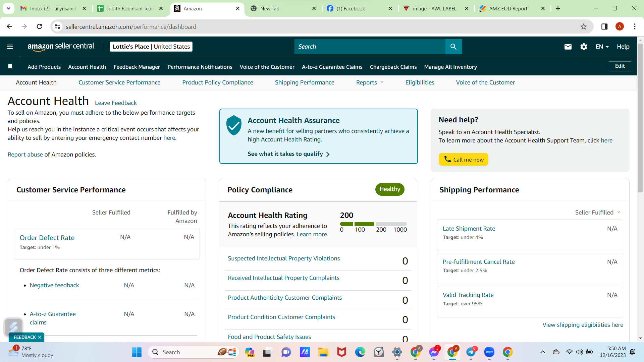Open the taskbar clock and date
Screen dimensions: 644x362
coord(613,352)
